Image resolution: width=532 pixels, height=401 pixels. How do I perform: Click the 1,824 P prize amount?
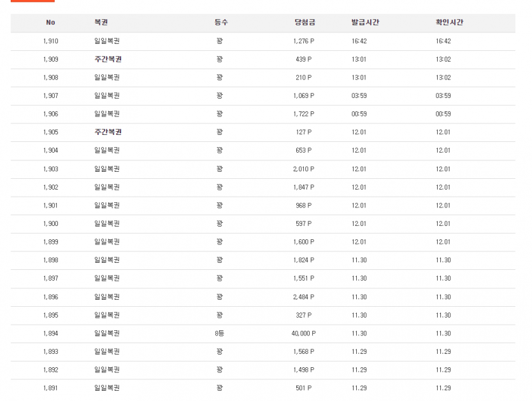304,260
